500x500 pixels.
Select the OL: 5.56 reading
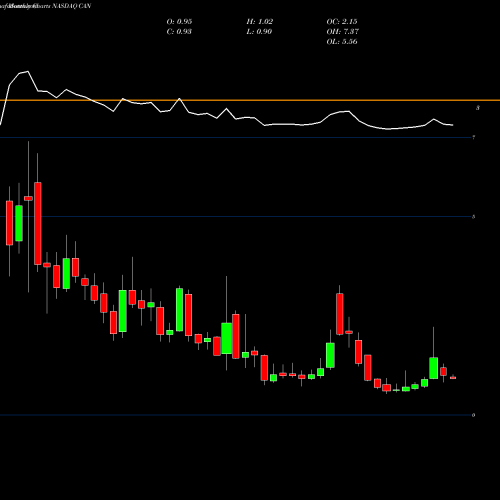coord(342,42)
